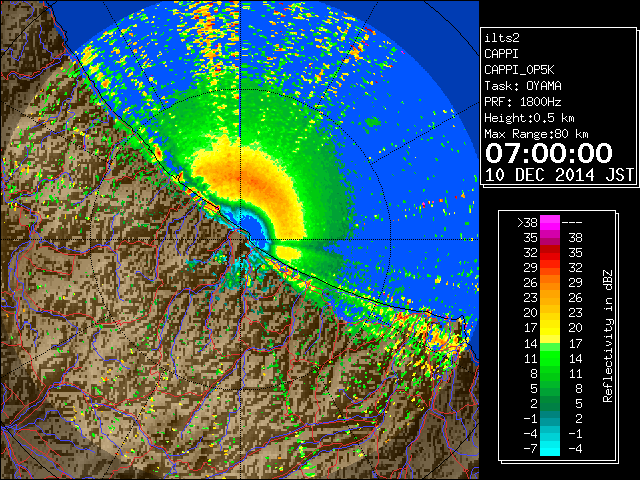Select the "PRF: 1800Hz" entry
The height and width of the screenshot is (480, 640).
[x=523, y=102]
